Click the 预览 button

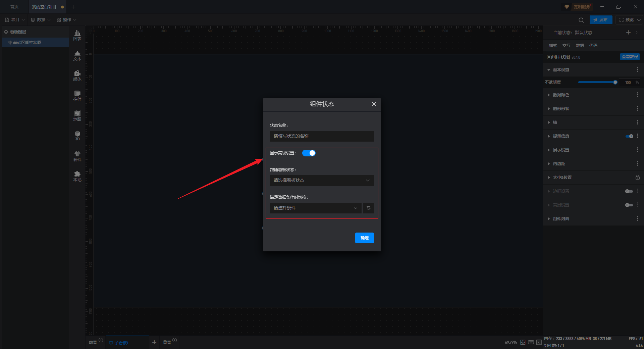click(x=626, y=20)
